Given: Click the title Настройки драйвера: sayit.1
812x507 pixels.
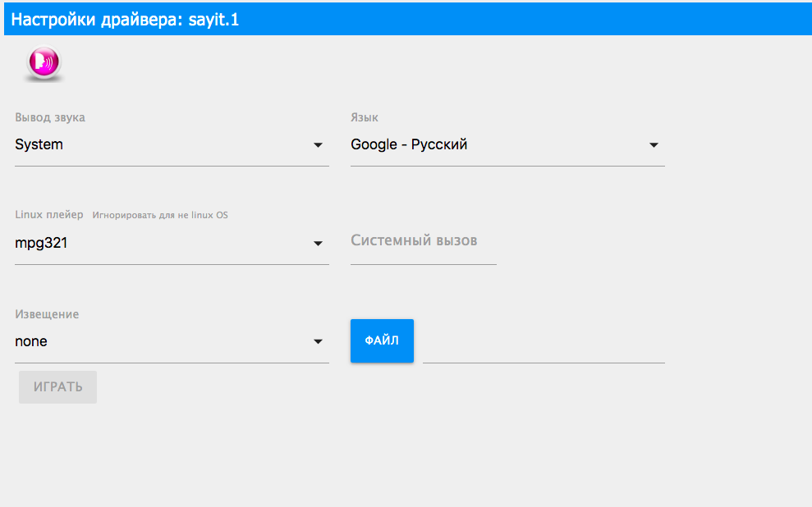Looking at the screenshot, I should coord(125,20).
